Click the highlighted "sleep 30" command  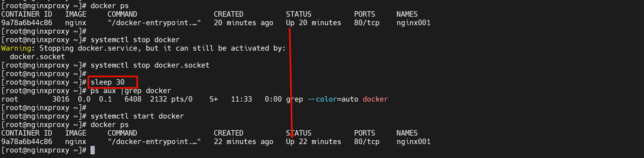pyautogui.click(x=107, y=82)
